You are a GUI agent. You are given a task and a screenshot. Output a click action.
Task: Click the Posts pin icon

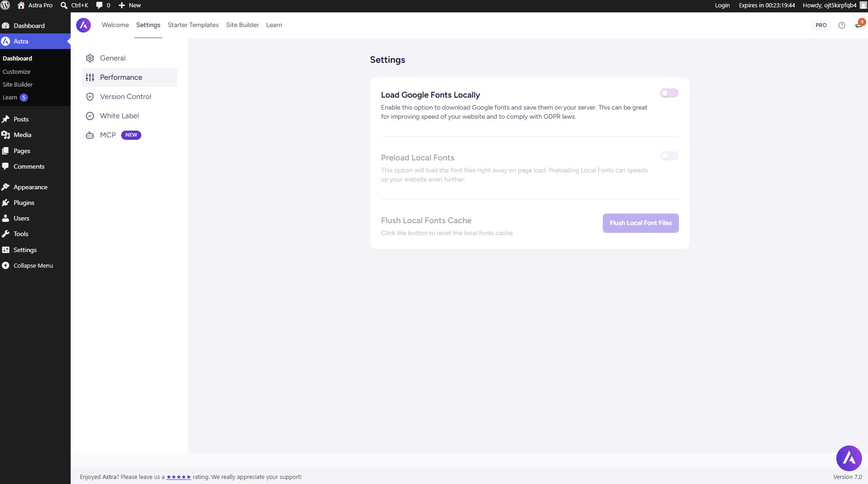pos(6,119)
